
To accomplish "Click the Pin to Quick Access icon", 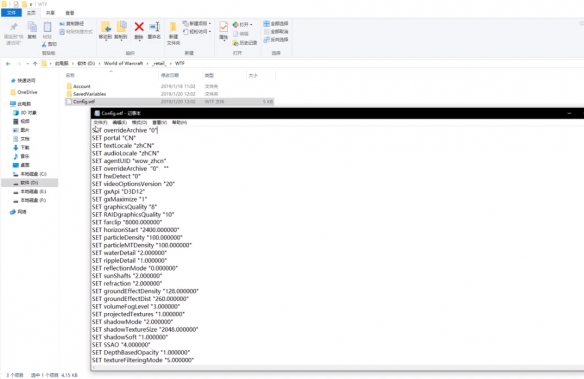I will pos(14,27).
